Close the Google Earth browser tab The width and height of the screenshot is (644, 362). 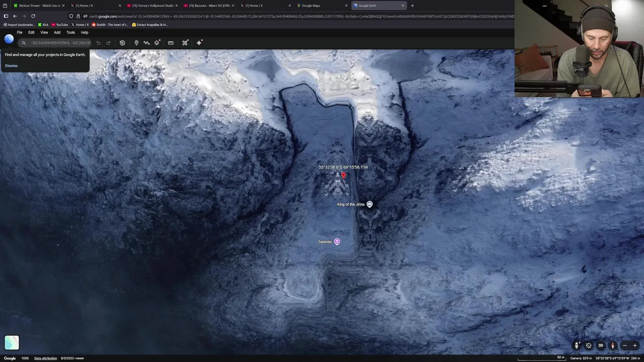point(403,6)
